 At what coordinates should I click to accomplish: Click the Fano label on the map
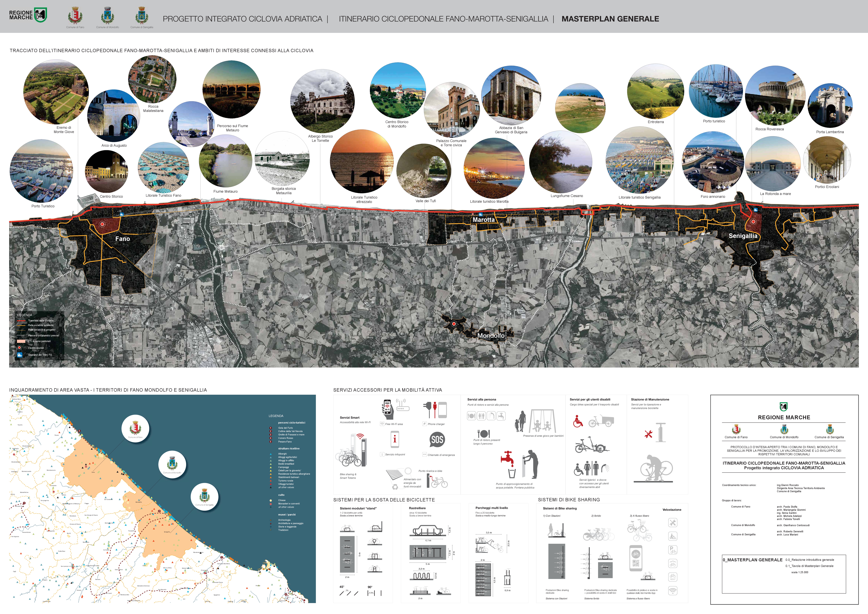[x=122, y=239]
